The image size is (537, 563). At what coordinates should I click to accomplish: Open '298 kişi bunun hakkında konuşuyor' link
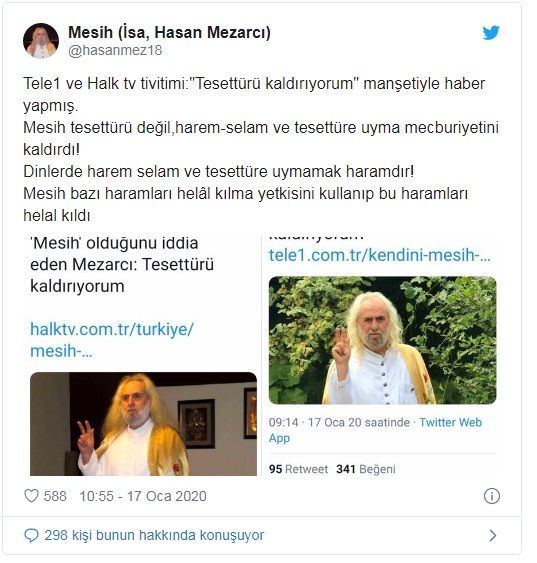[154, 535]
